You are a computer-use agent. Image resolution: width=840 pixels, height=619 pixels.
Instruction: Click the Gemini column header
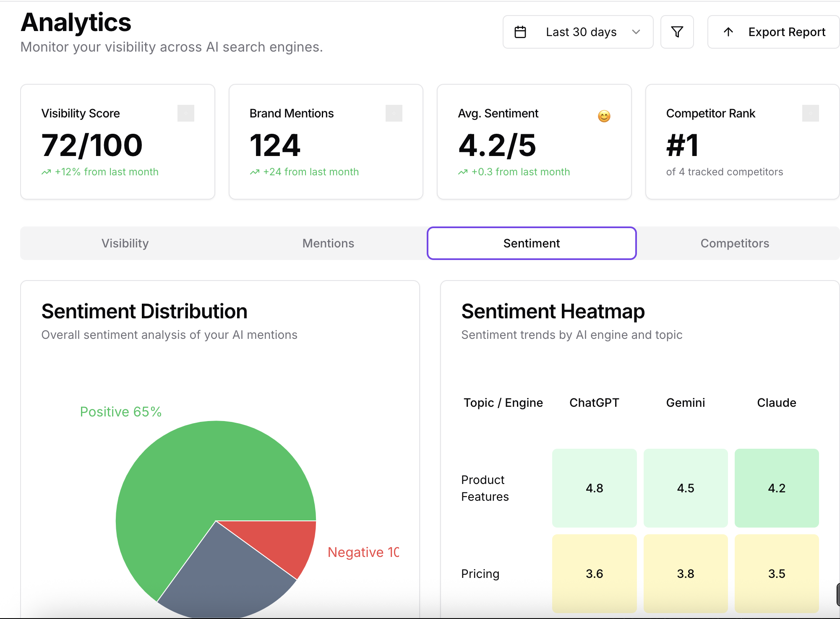click(685, 403)
